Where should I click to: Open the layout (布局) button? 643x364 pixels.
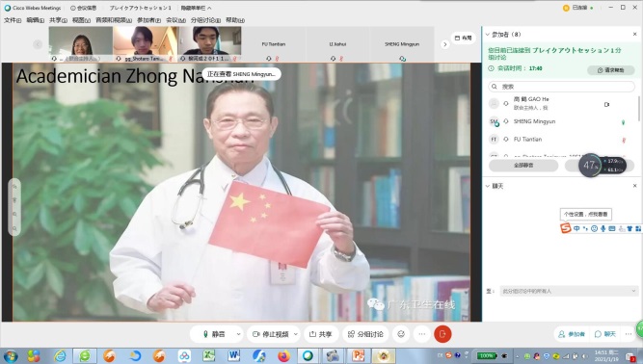click(x=464, y=38)
